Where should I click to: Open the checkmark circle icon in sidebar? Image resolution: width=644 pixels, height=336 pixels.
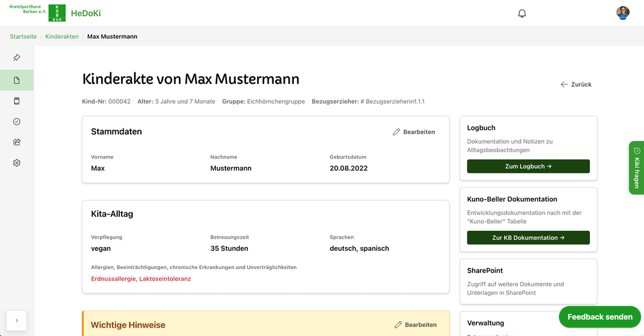(x=17, y=121)
